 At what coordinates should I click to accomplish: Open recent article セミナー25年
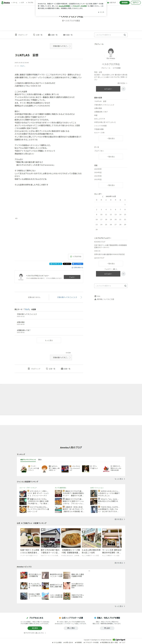click(x=99, y=133)
